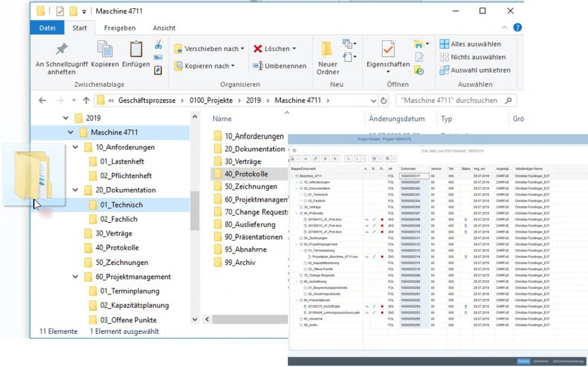Click Alles auswählen
Screen dimensions: 588x367
471,44
